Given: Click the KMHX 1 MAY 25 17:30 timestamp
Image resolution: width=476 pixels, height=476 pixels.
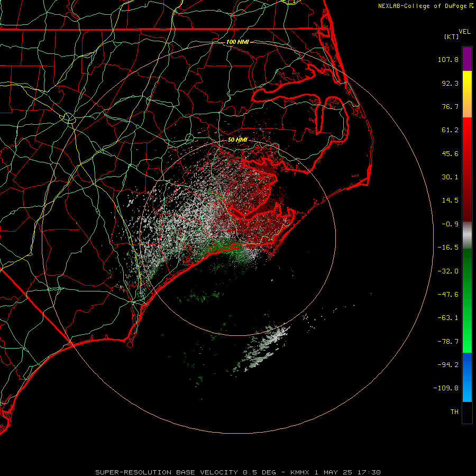Looking at the screenshot, I should pos(335,472).
